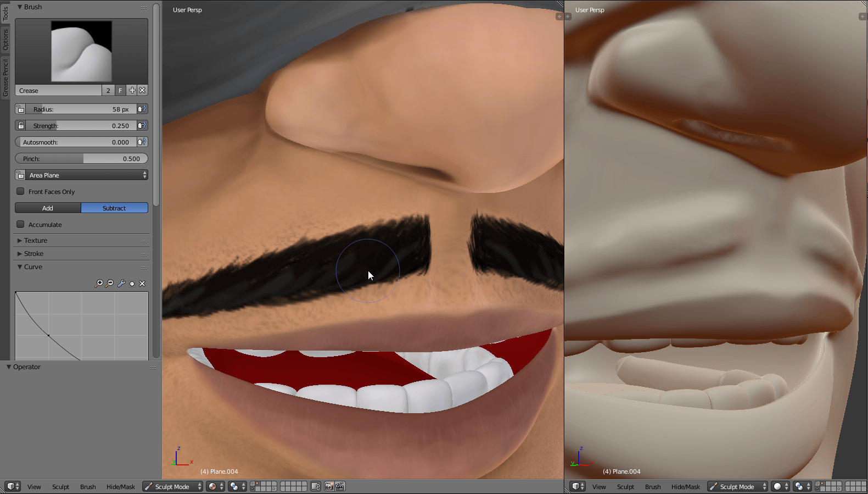
Task: Click the render animation clapperboard icon
Action: (x=340, y=486)
